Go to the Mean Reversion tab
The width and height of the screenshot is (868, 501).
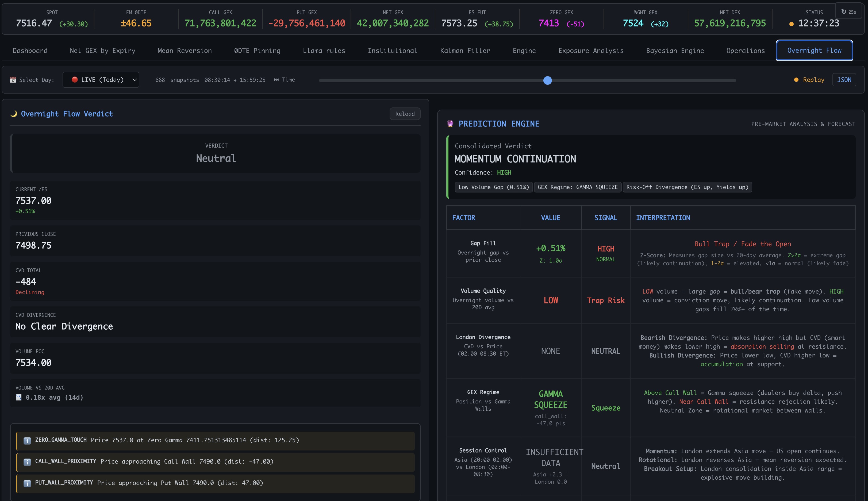click(x=185, y=51)
